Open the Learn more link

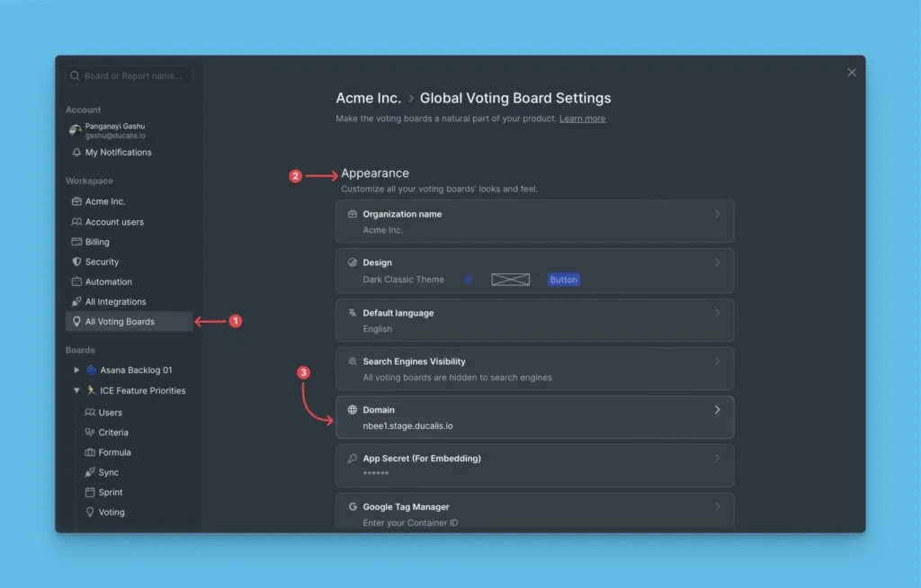(x=582, y=119)
